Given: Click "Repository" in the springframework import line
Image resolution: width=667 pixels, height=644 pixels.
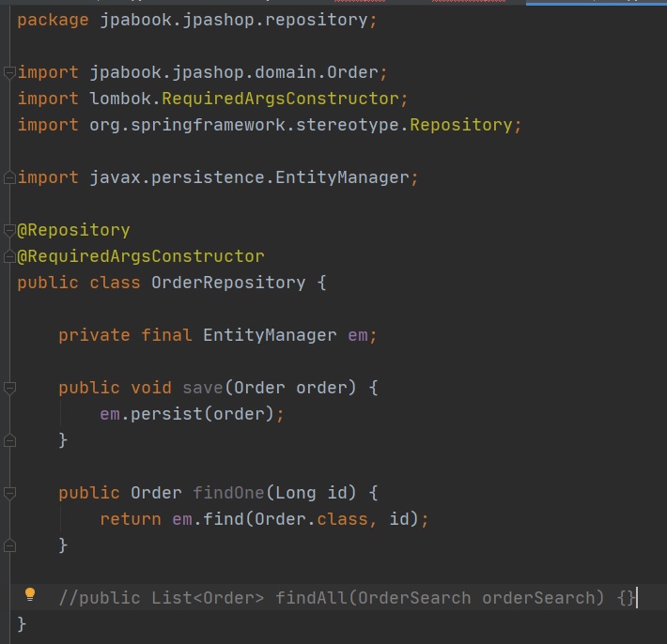Looking at the screenshot, I should tap(461, 125).
